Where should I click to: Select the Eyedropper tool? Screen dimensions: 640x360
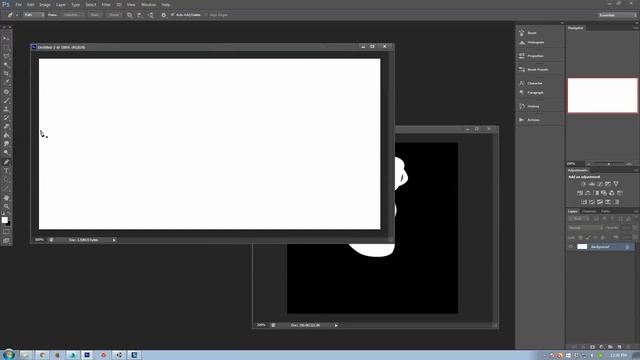click(x=6, y=82)
